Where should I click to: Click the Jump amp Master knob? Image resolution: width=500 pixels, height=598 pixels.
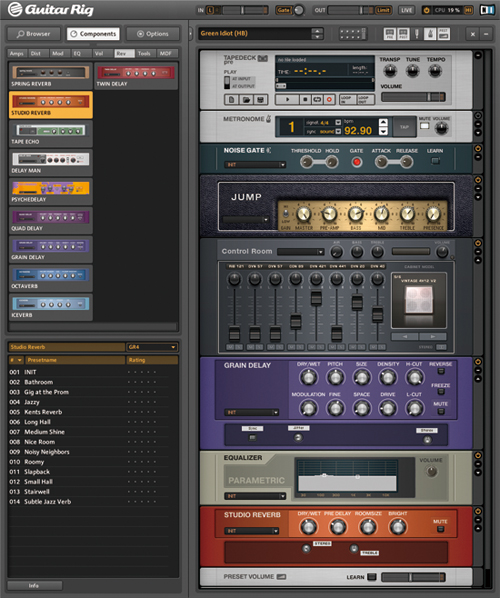point(304,214)
